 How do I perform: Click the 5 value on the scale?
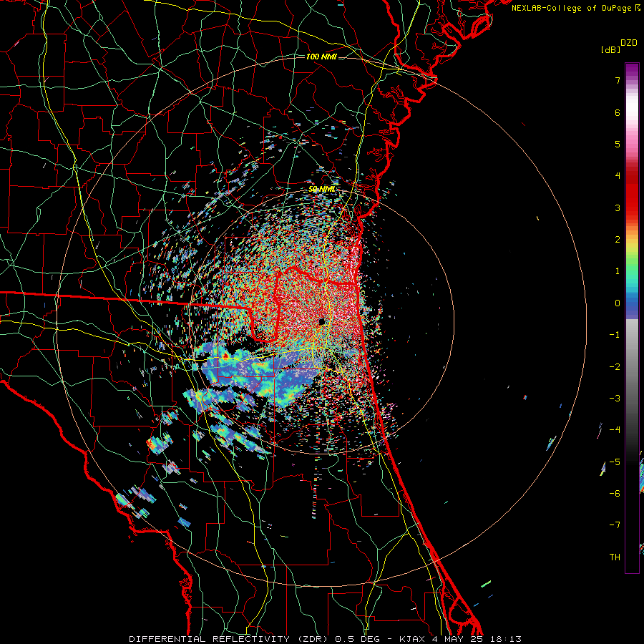618,144
